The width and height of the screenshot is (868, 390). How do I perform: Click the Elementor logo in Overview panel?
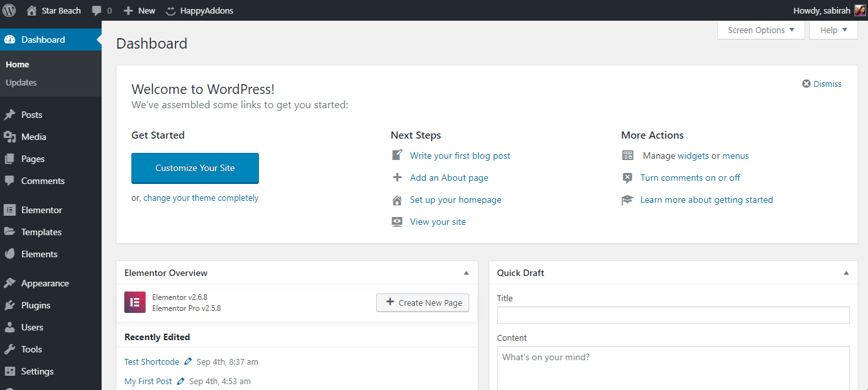pos(135,303)
